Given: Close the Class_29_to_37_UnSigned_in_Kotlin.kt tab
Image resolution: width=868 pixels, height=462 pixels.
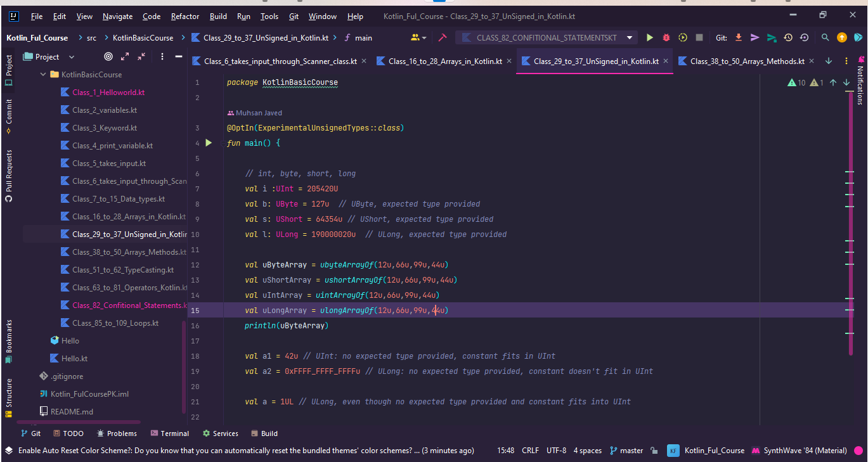Looking at the screenshot, I should (x=667, y=61).
